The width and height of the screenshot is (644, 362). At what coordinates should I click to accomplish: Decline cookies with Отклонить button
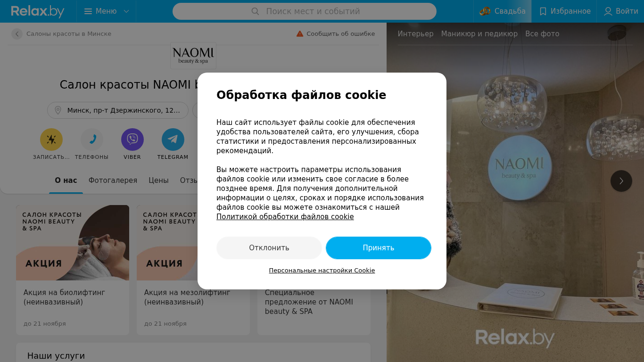(269, 248)
